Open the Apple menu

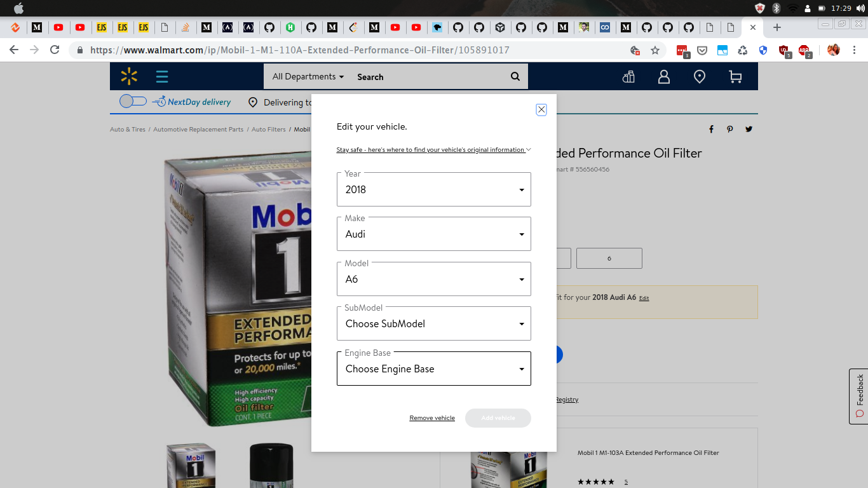tap(18, 8)
